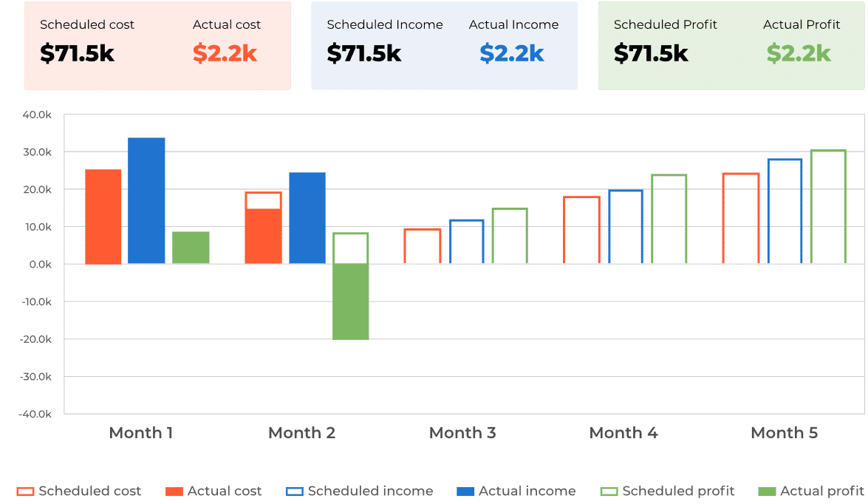Toggle Actual income legend entry

point(516,491)
